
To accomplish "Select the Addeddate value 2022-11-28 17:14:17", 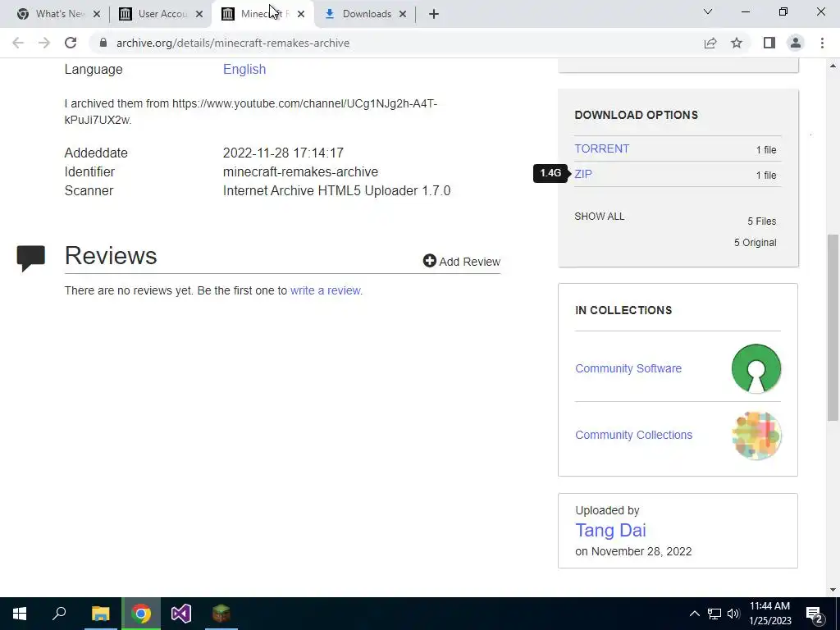I will pos(283,153).
